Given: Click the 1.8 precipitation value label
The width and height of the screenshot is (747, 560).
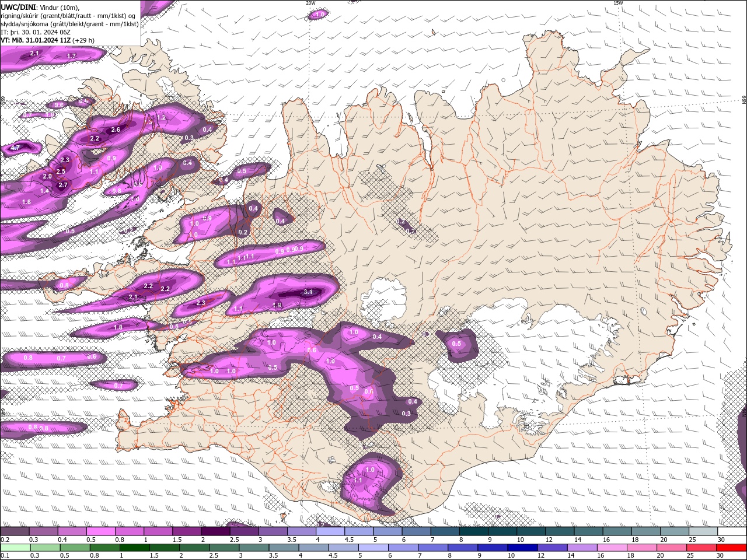Looking at the screenshot, I should pyautogui.click(x=118, y=328).
